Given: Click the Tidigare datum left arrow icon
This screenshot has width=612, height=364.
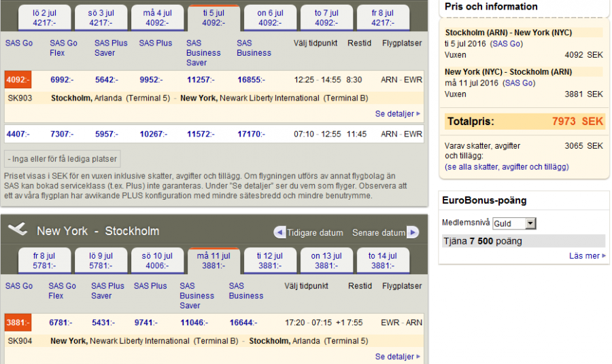Looking at the screenshot, I should tap(279, 232).
